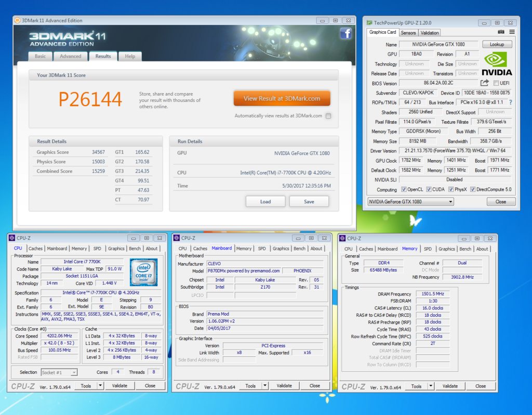532x415 pixels.
Task: Click the Memory Type value GDDR5X (Micron)
Action: 423,132
